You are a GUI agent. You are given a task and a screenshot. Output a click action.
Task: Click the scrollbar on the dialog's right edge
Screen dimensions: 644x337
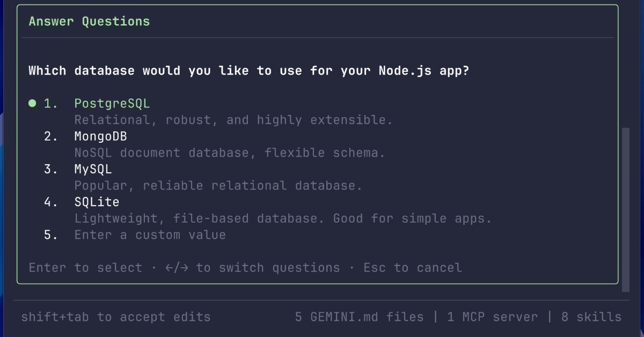pos(625,209)
